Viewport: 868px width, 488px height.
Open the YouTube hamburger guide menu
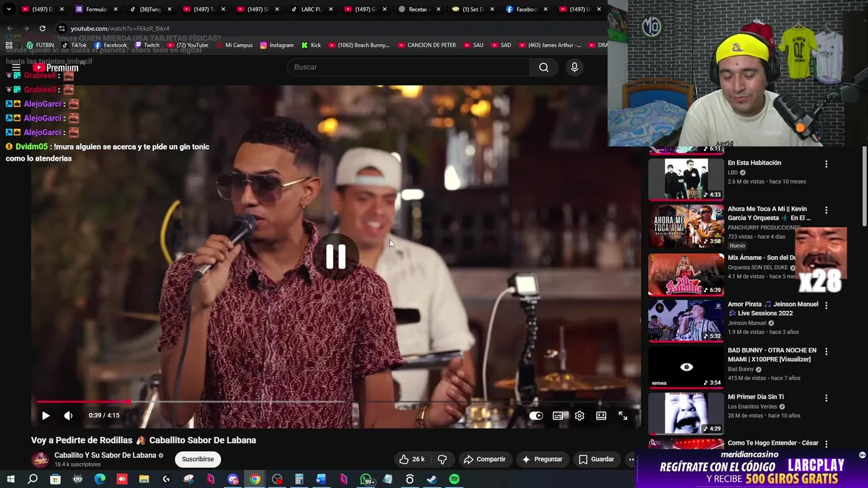coord(16,67)
